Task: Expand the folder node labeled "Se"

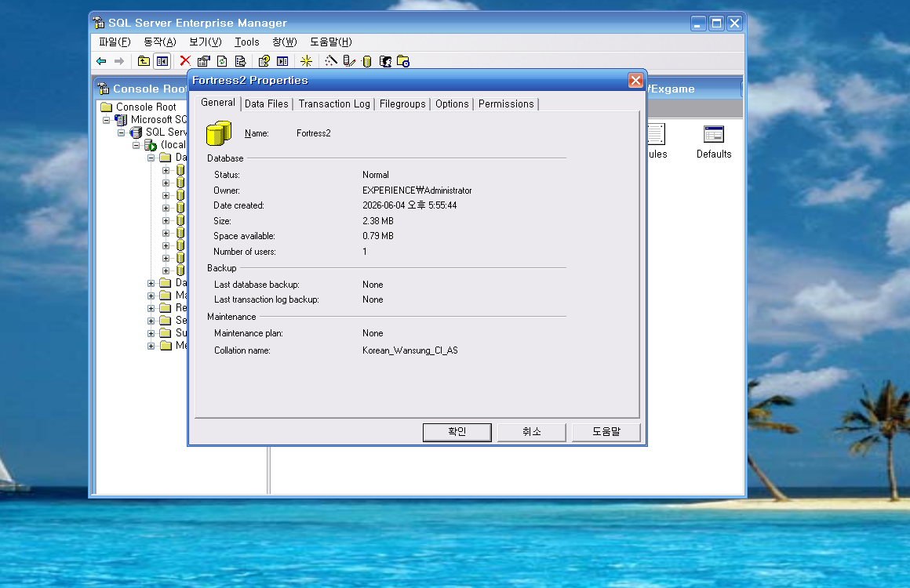Action: coord(151,321)
